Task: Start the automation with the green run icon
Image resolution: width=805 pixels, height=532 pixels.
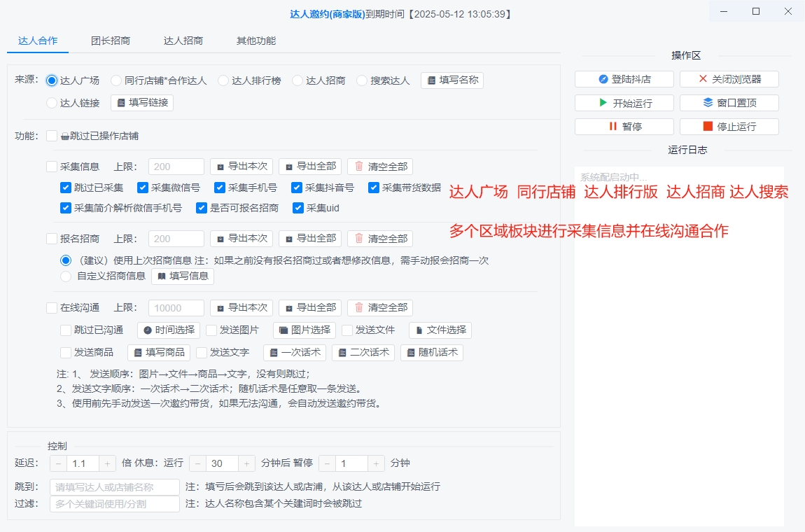Action: click(624, 102)
